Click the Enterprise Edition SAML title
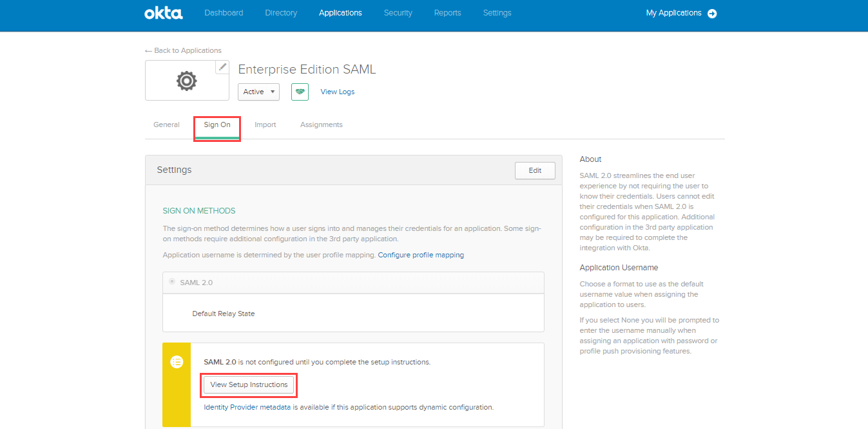 [x=307, y=69]
